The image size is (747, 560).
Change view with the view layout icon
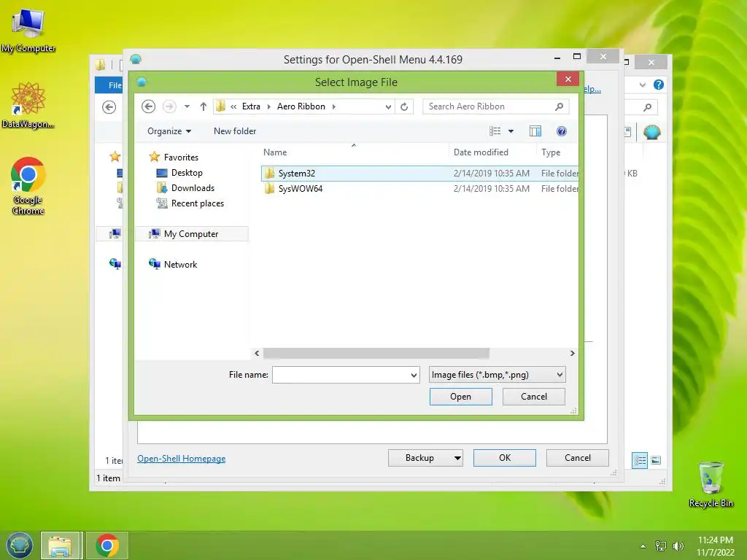pos(495,131)
